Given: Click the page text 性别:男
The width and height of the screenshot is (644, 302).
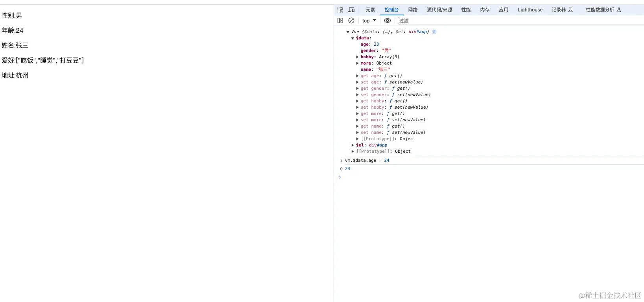Looking at the screenshot, I should click(12, 16).
